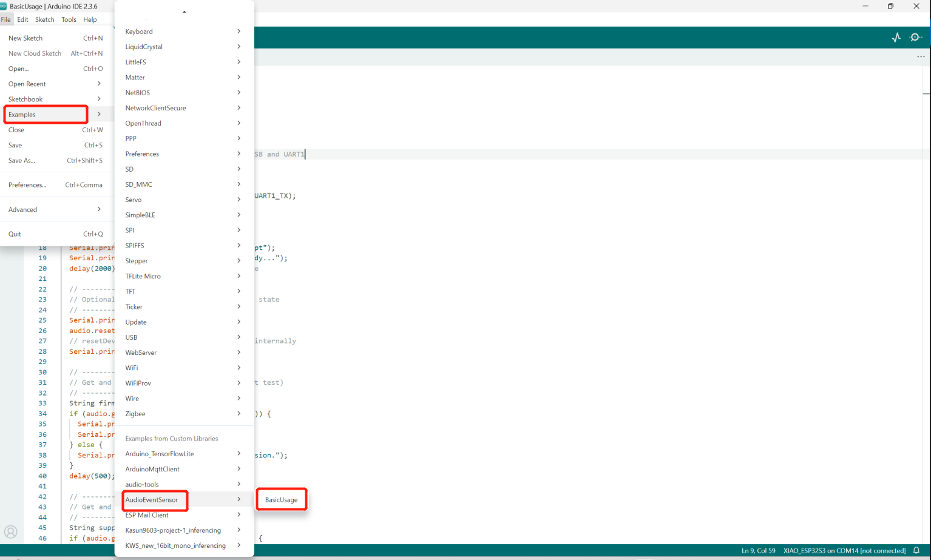Restore down the application window
Screen dimensions: 931x560
890,6
